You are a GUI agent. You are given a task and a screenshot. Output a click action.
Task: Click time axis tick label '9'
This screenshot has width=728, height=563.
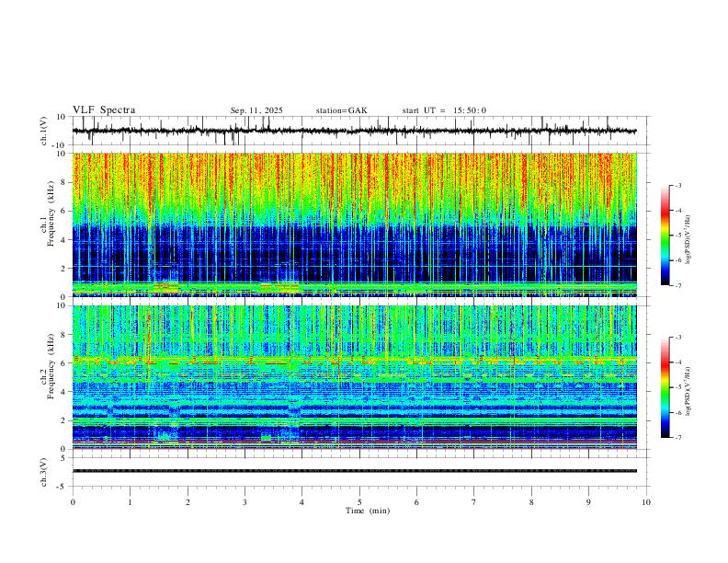tap(588, 502)
